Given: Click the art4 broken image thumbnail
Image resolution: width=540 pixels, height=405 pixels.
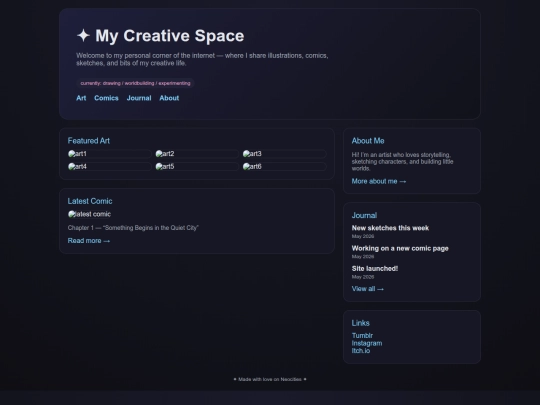Looking at the screenshot, I should (110, 167).
